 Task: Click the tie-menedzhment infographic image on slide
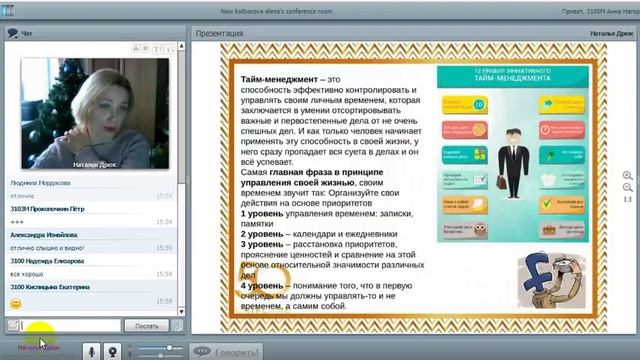(x=513, y=153)
